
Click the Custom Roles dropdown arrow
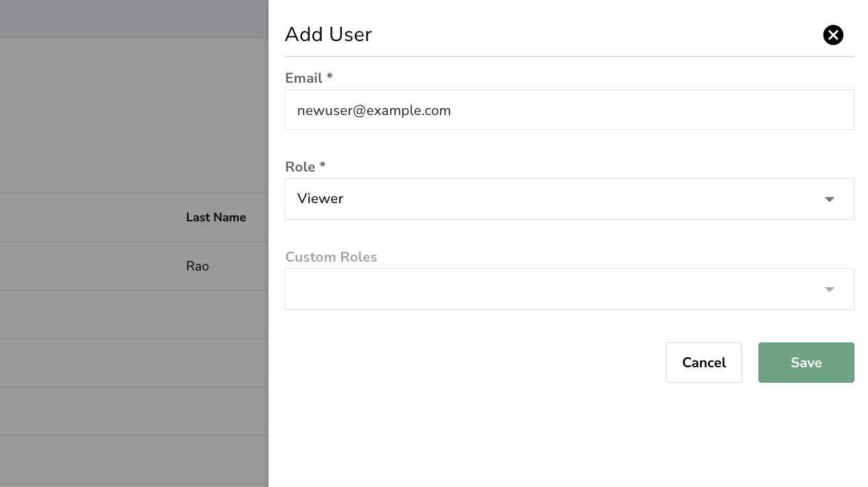click(x=830, y=289)
